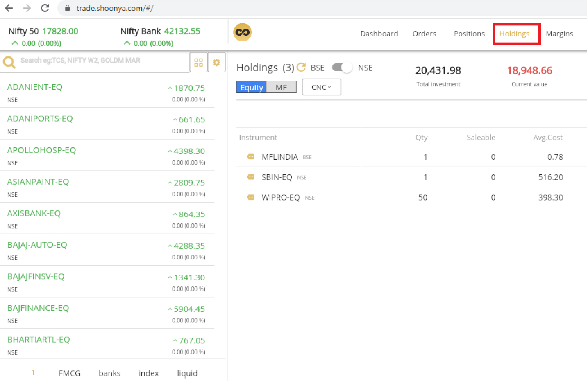
Task: Switch to liquid watchlist tab
Action: pos(187,373)
